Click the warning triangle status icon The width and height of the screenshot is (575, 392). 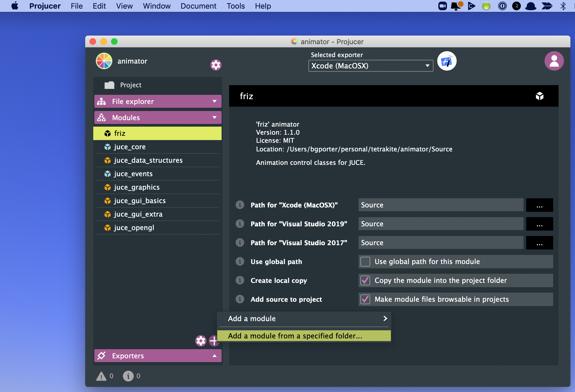[x=101, y=376]
